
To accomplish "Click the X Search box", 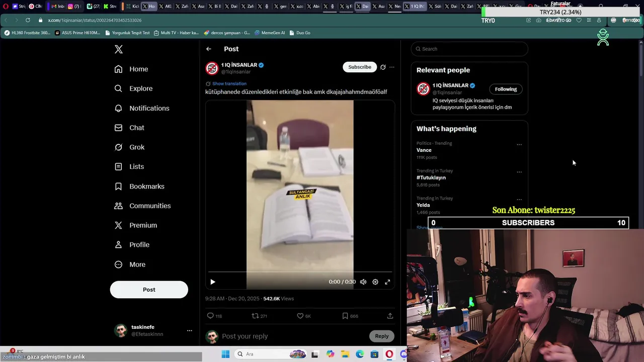I will tap(469, 49).
